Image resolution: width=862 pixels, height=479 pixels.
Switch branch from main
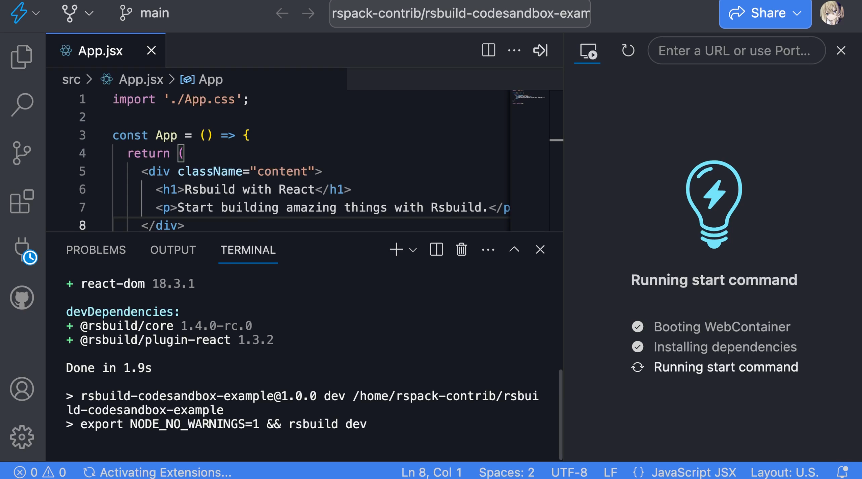[x=144, y=13]
